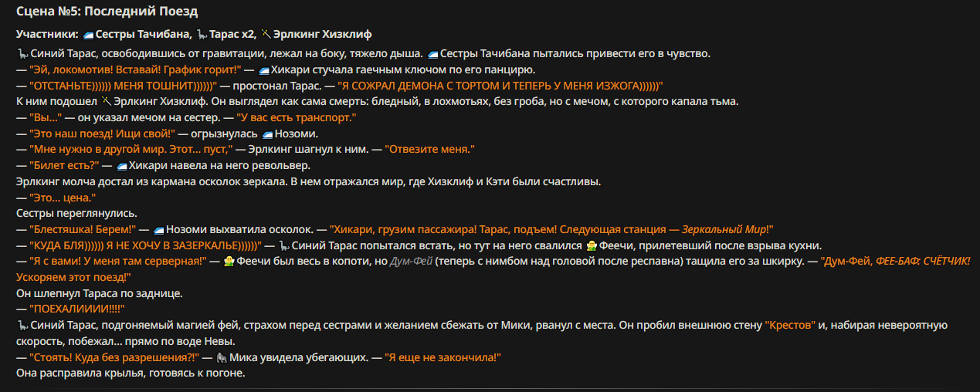
Task: Click the italic "Дум-Фей" name
Action: [410, 262]
